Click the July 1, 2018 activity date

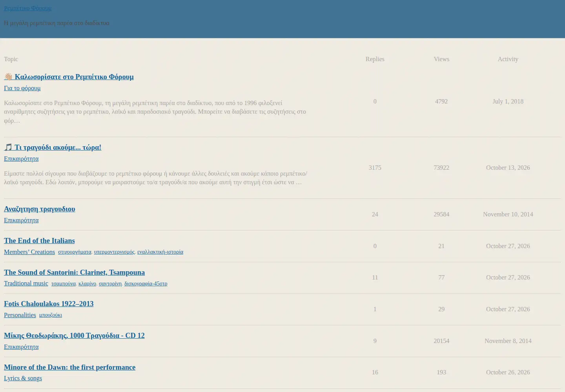(508, 102)
